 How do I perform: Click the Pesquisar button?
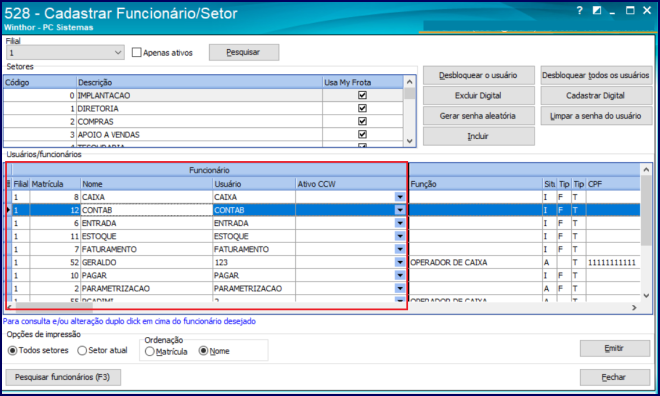(244, 53)
